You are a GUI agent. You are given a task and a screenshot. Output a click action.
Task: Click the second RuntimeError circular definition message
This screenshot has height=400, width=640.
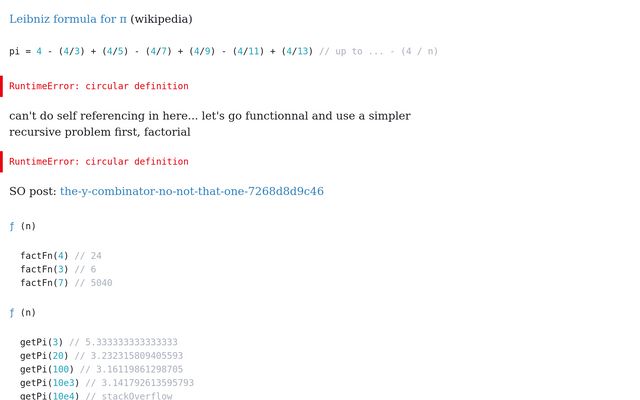(98, 161)
